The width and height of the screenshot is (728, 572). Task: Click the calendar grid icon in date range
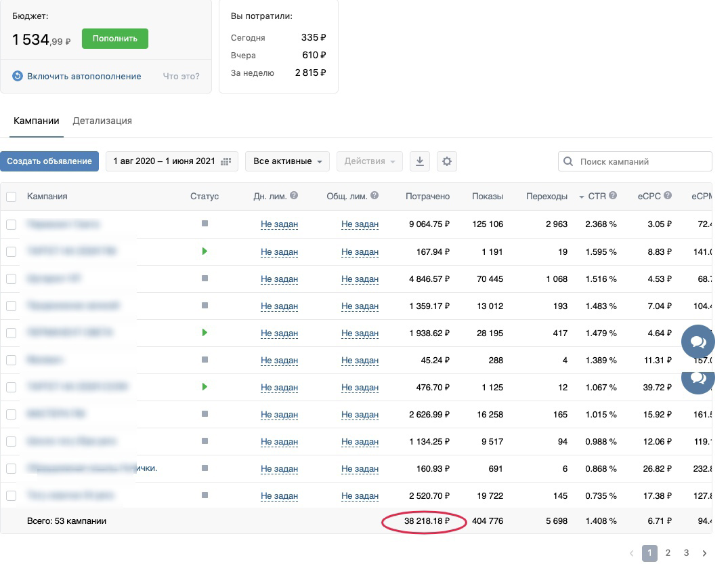point(226,161)
